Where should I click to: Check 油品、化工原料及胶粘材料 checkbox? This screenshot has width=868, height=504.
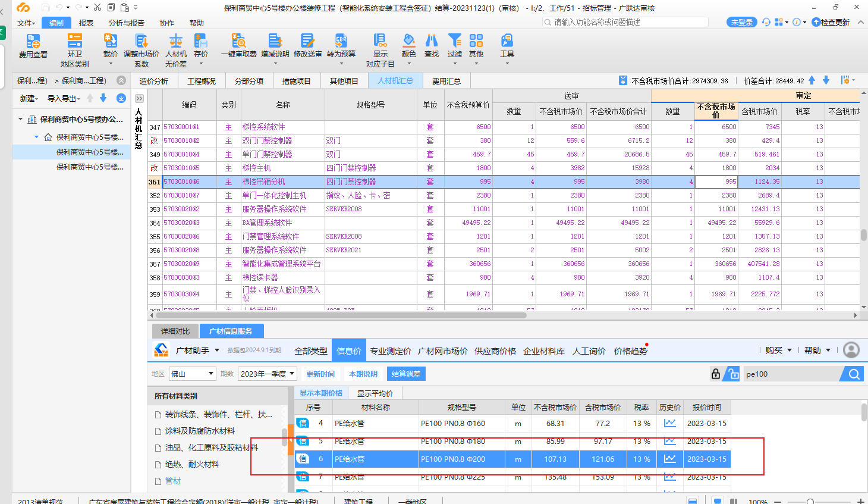158,447
